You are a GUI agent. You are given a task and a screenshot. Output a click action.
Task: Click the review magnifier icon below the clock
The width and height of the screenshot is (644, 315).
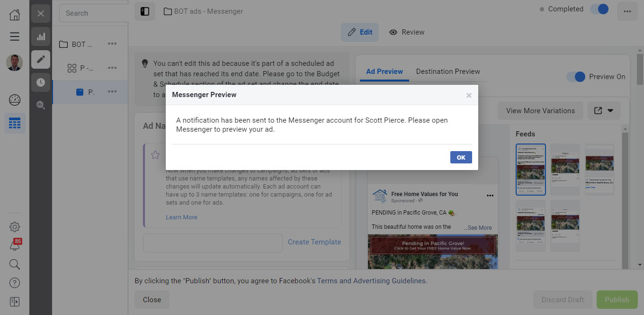click(x=41, y=105)
